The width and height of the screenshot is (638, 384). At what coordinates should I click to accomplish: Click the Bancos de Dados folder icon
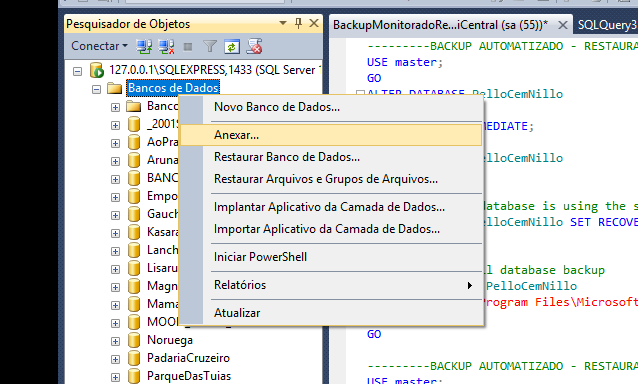(x=114, y=88)
